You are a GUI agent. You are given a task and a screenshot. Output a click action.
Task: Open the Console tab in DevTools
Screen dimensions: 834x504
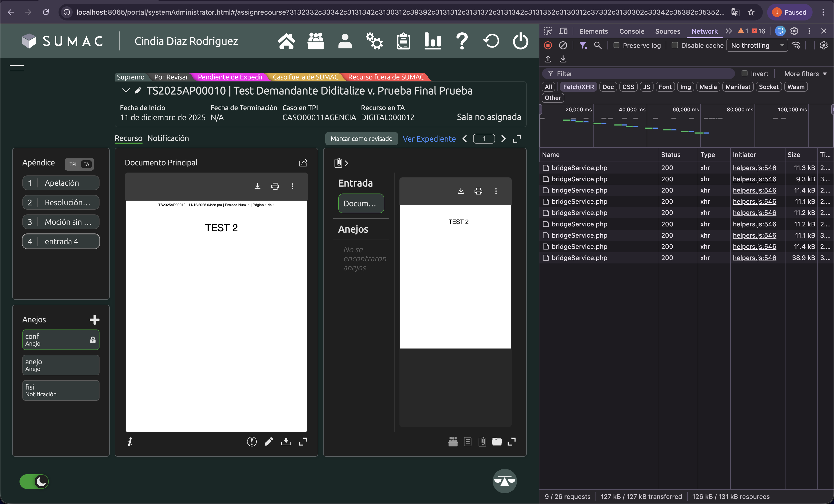pos(631,31)
